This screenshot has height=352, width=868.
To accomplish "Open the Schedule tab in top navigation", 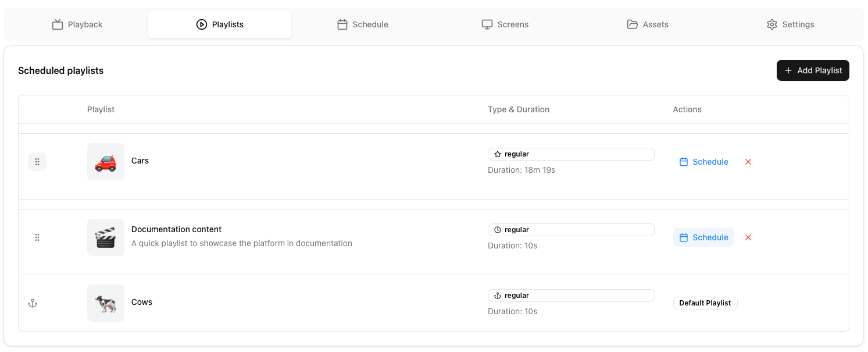I will [x=363, y=24].
